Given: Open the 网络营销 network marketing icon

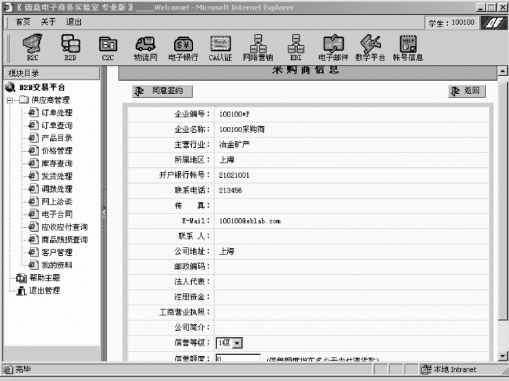Looking at the screenshot, I should pyautogui.click(x=258, y=47).
